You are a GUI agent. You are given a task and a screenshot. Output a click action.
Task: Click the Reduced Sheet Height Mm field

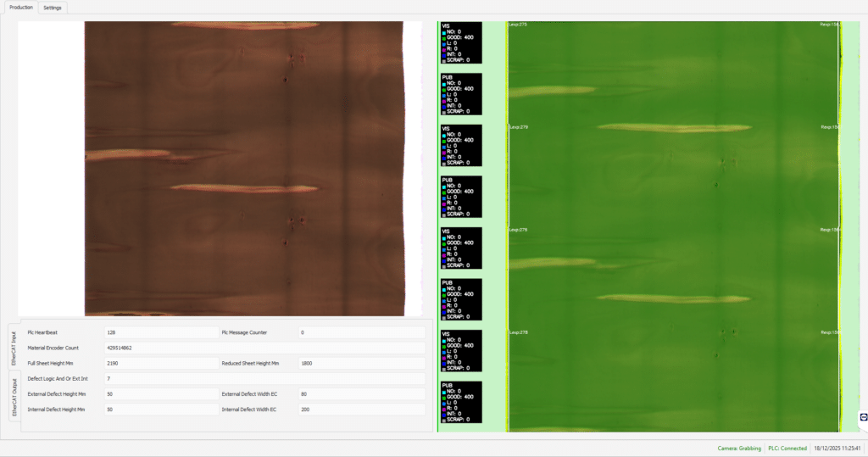coord(361,363)
